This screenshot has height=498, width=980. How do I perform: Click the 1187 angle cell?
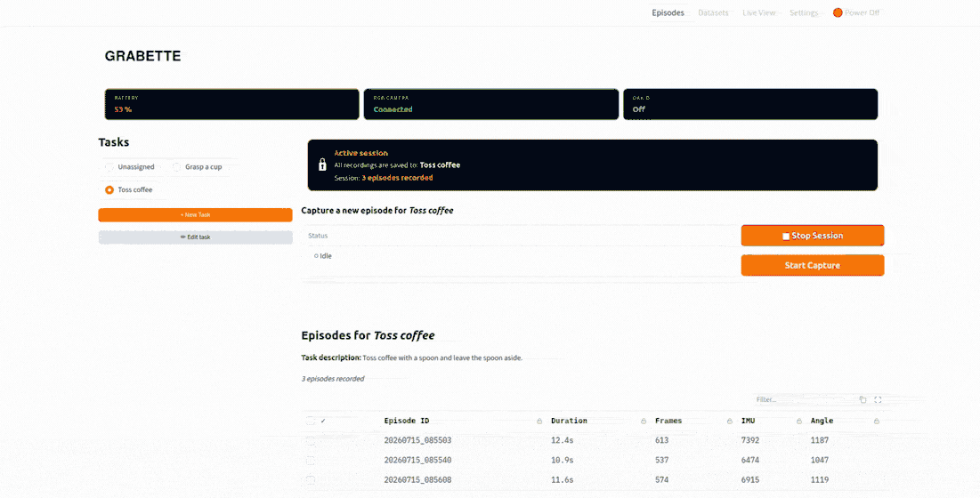pos(820,440)
